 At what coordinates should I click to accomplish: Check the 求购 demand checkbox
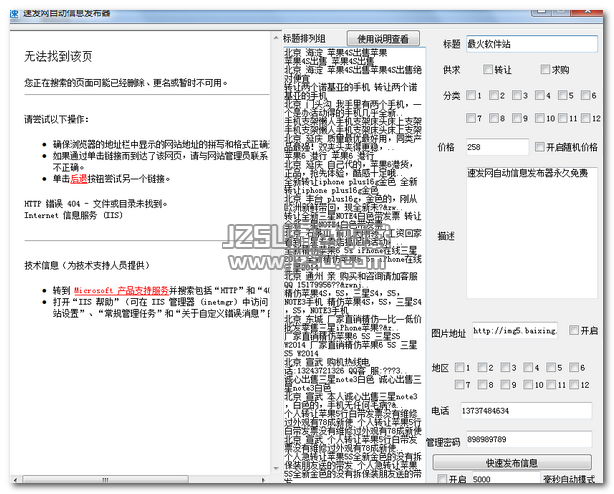(545, 69)
